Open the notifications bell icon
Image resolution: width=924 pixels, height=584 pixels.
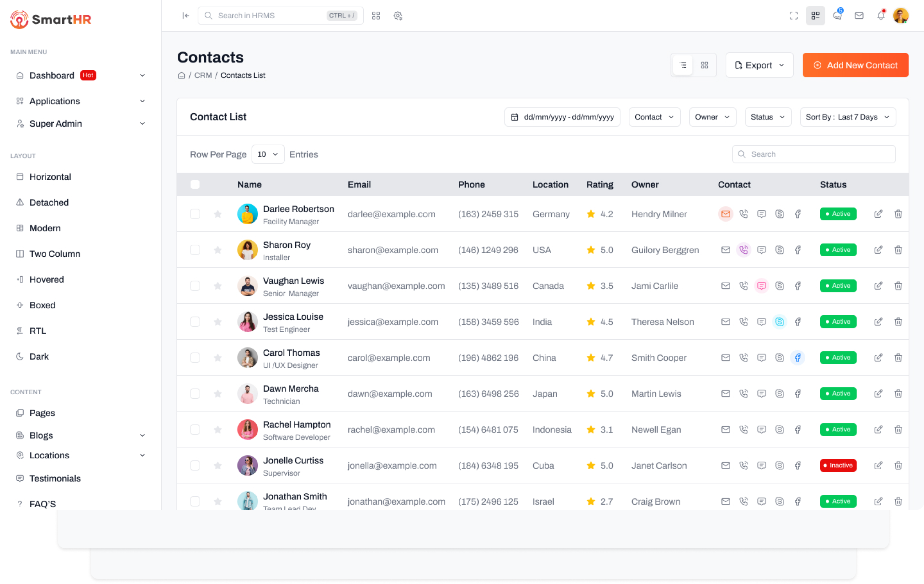pyautogui.click(x=881, y=15)
